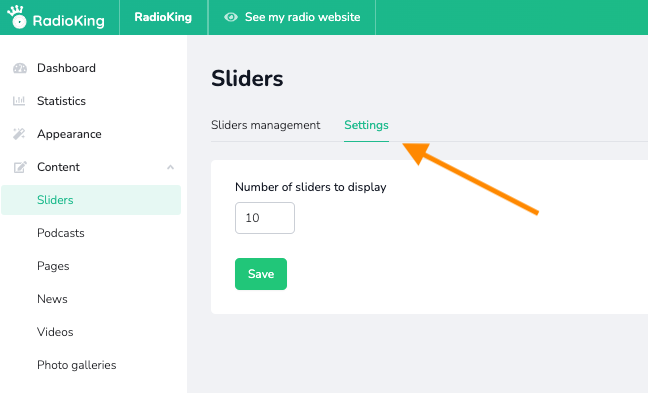Click the RadioKing crown logo icon
648x393 pixels.
[x=17, y=17]
